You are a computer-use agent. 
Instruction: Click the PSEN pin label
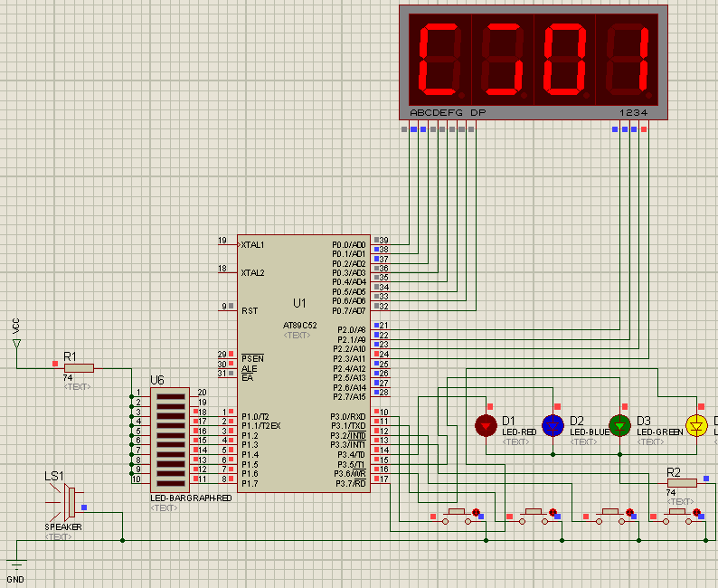252,358
